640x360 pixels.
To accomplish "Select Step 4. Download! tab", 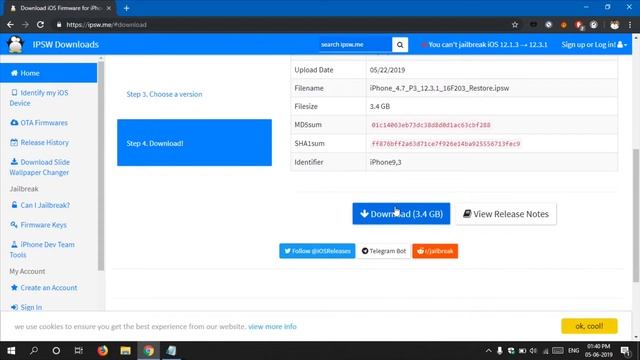I will pos(194,142).
